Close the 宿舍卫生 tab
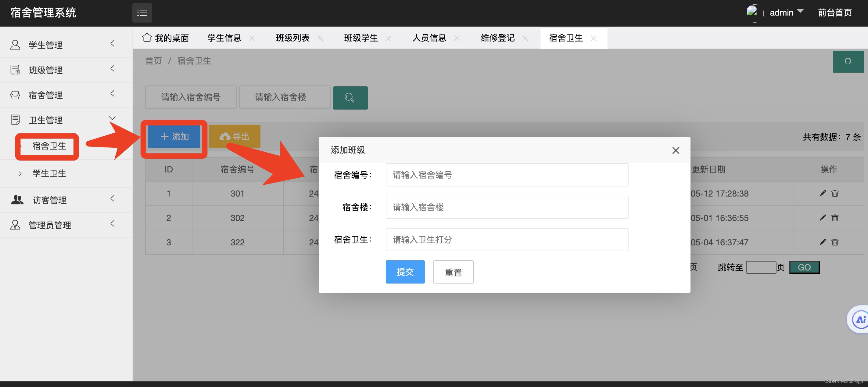This screenshot has height=387, width=868. tap(594, 38)
